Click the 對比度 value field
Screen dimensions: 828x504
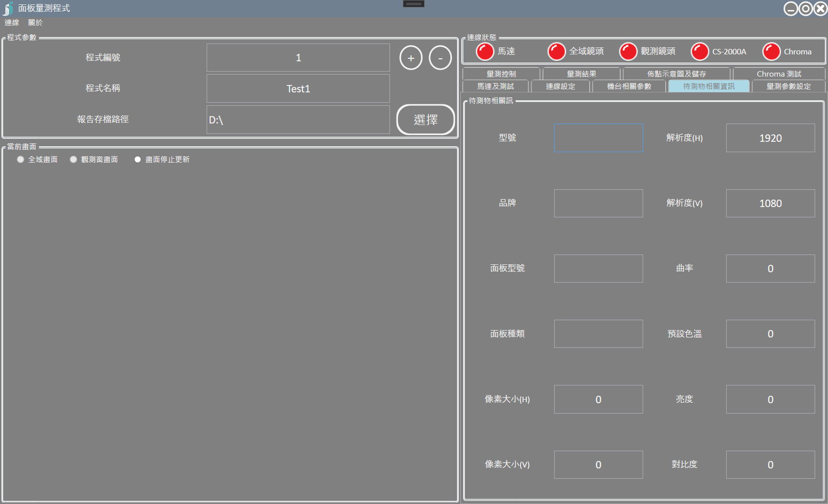(x=770, y=464)
